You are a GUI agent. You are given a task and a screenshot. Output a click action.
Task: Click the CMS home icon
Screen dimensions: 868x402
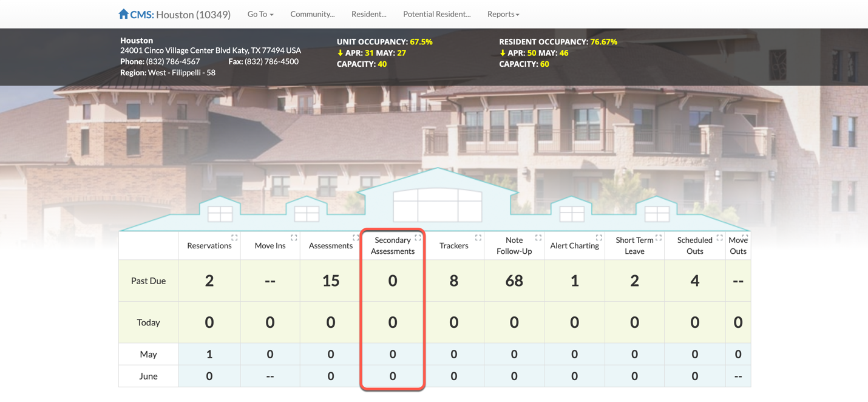pyautogui.click(x=123, y=13)
